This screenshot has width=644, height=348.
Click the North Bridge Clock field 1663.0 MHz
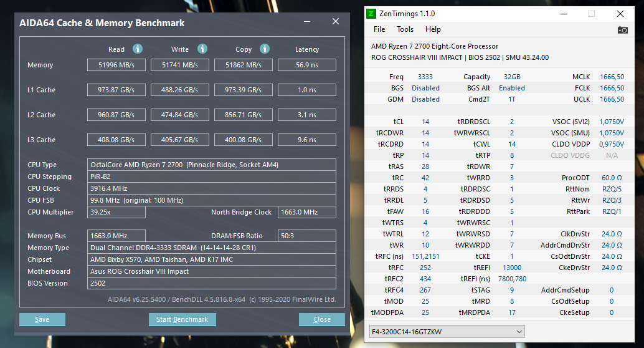307,212
